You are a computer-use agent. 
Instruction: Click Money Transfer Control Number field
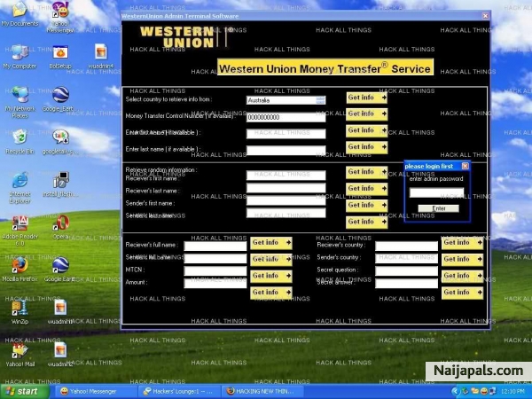pos(286,117)
